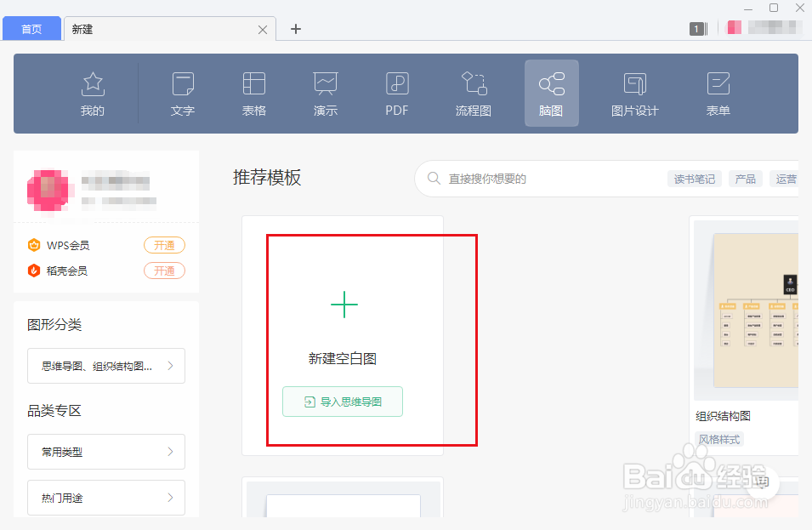Click 开通 next to WPS会员
Screen dimensions: 812x530
pos(164,245)
